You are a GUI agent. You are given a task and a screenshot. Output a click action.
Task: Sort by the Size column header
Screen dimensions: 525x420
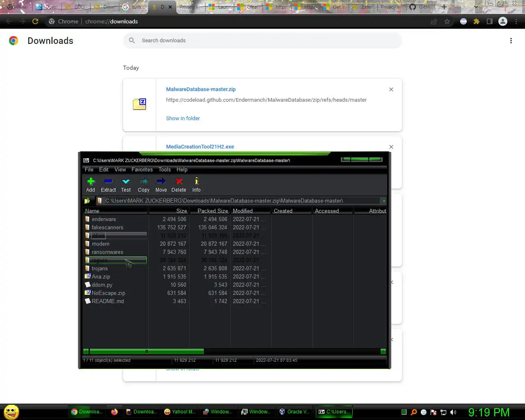click(x=169, y=211)
